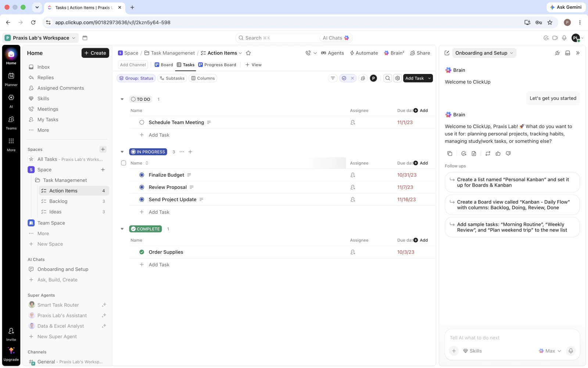Remove the closed tasks filter with X
This screenshot has width=588, height=368.
coord(352,78)
